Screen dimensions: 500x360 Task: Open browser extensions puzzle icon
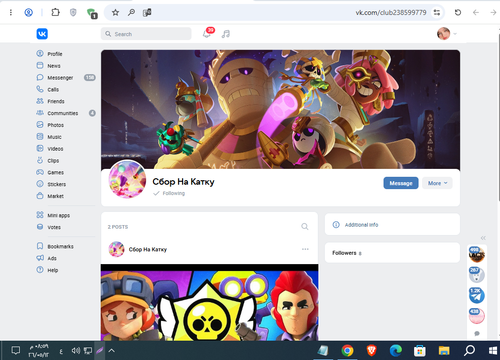pos(55,13)
